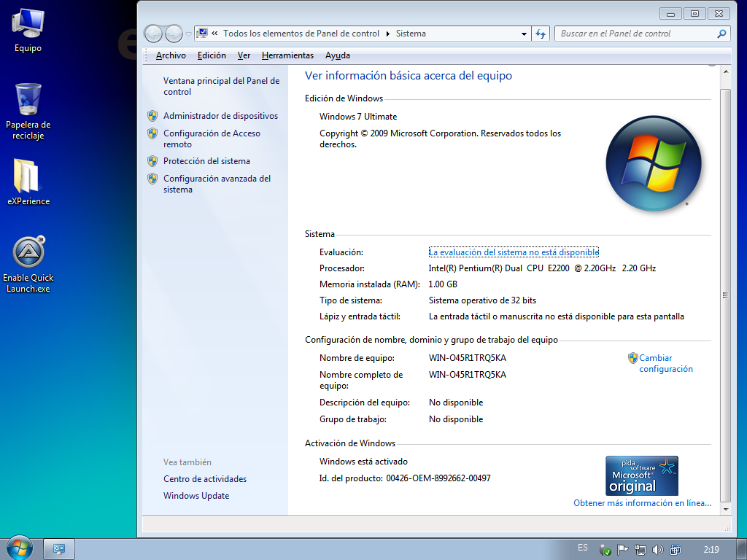Click the shield icon next to Cambiar configuración
Image resolution: width=747 pixels, height=560 pixels.
click(x=632, y=357)
